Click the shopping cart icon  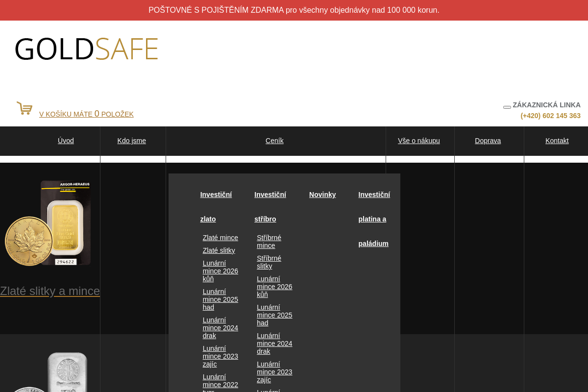coord(24,108)
